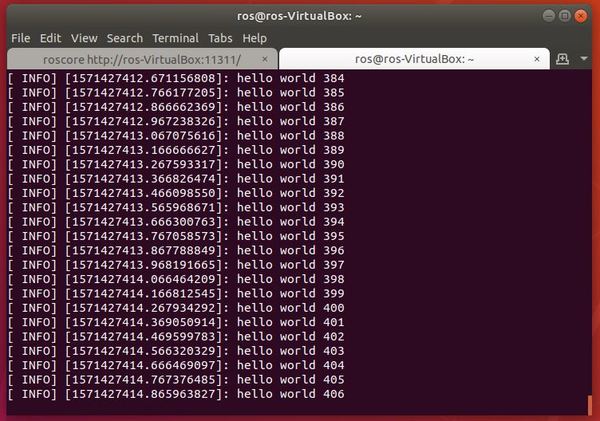This screenshot has width=600, height=421.
Task: Click the new tab icon
Action: pos(562,59)
